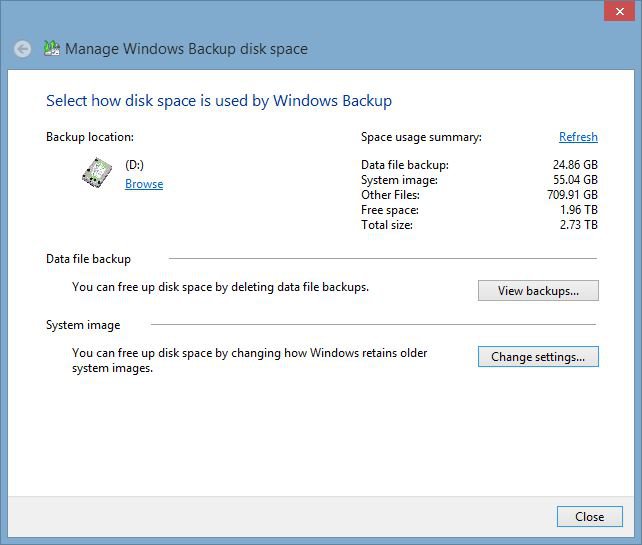Refresh the space usage summary
This screenshot has height=545, width=642.
point(578,137)
